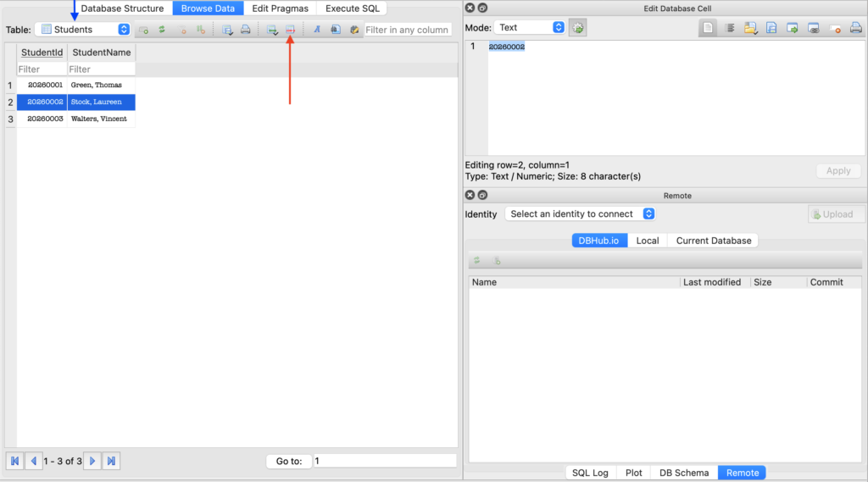The height and width of the screenshot is (482, 868).
Task: Switch to the SQL Log bottom tab
Action: point(590,473)
